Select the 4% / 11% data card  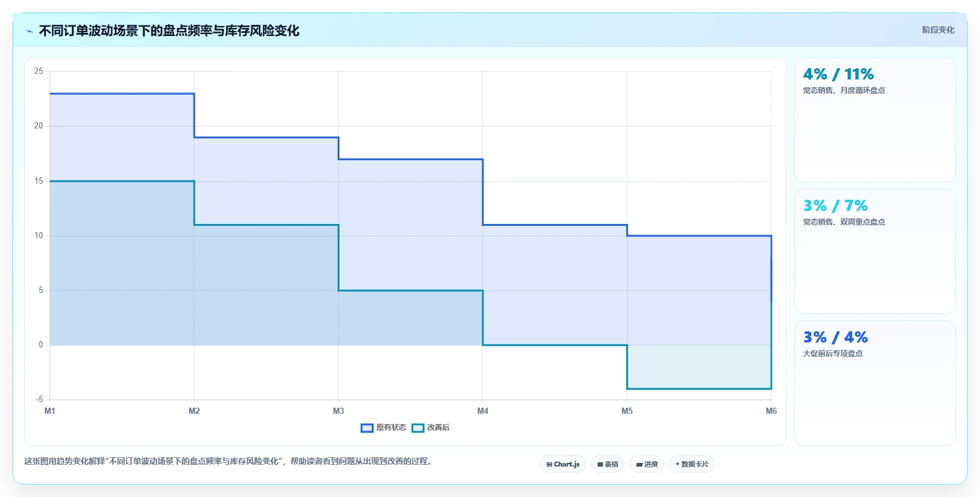point(874,120)
